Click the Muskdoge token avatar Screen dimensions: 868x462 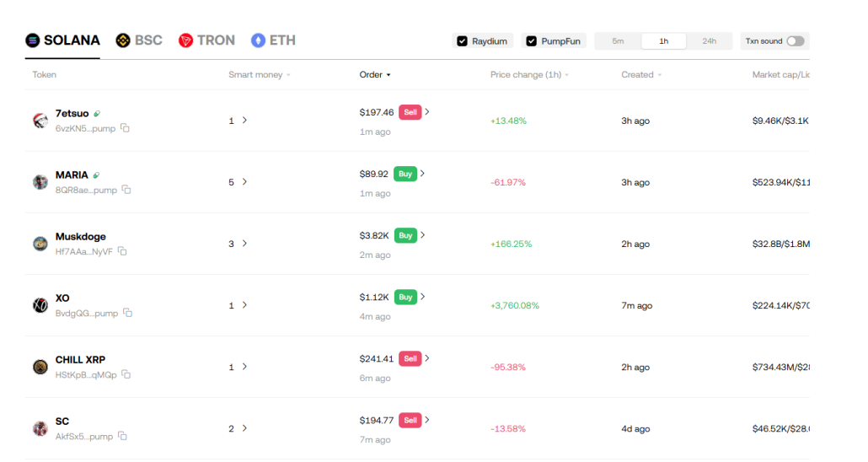40,244
